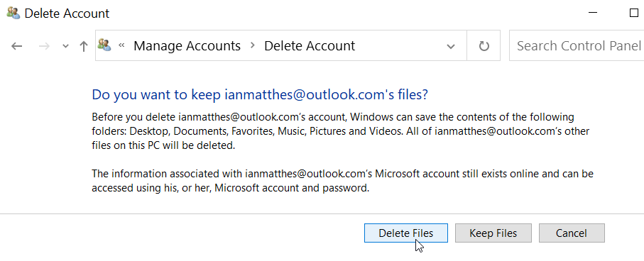The width and height of the screenshot is (644, 261).
Task: Go up one level with the up arrow
Action: tap(84, 46)
